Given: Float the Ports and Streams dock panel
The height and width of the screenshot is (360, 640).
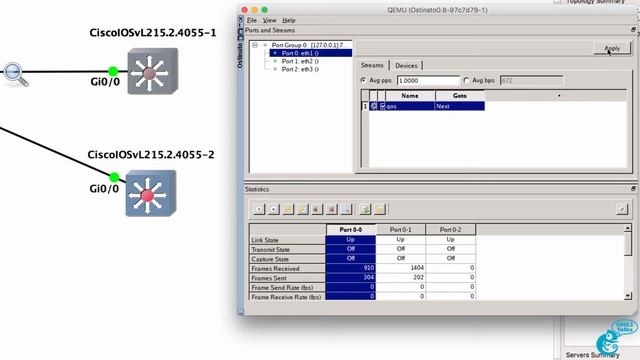Looking at the screenshot, I should [633, 30].
